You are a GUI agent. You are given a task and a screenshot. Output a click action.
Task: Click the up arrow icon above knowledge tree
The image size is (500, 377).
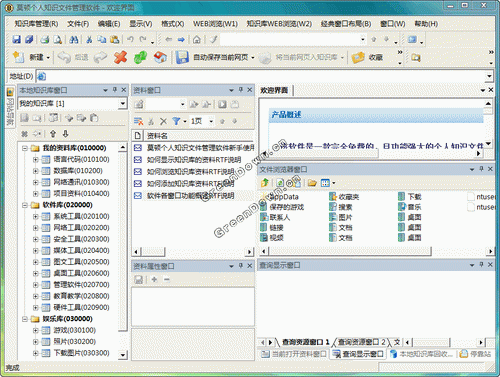point(53,134)
